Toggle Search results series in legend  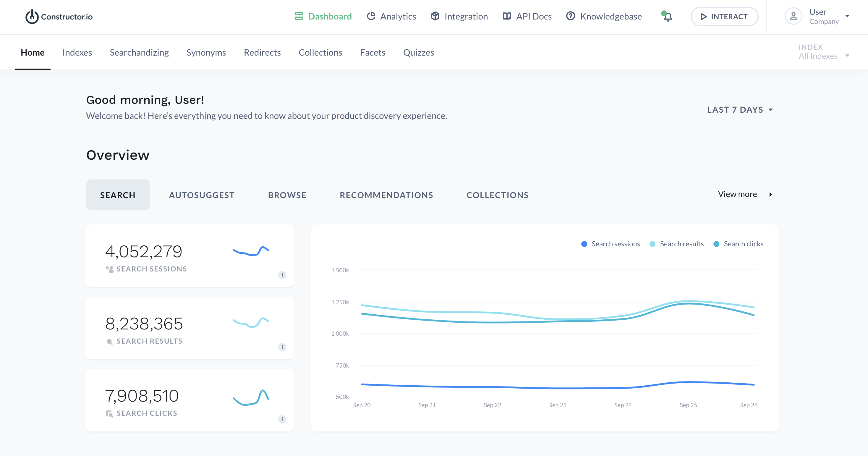click(676, 244)
